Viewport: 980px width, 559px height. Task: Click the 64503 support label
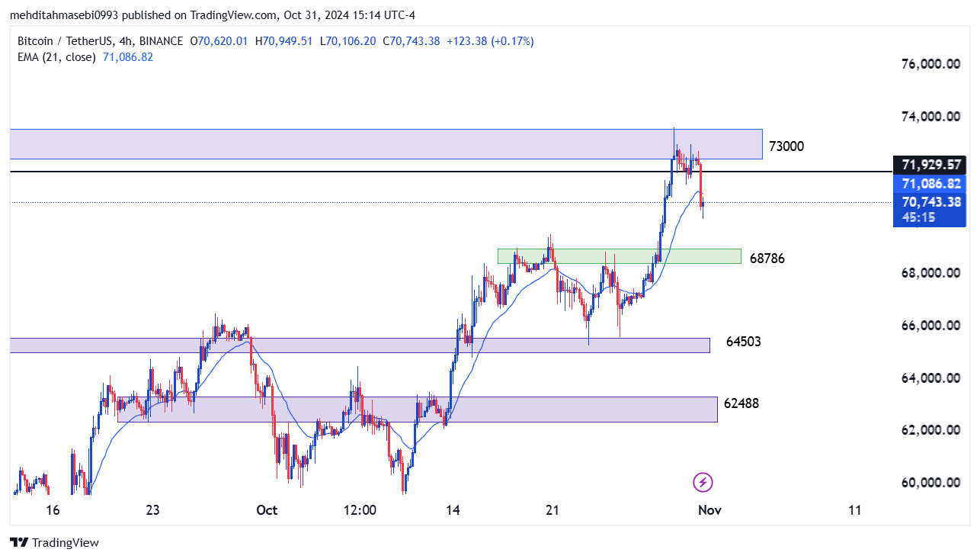[743, 342]
